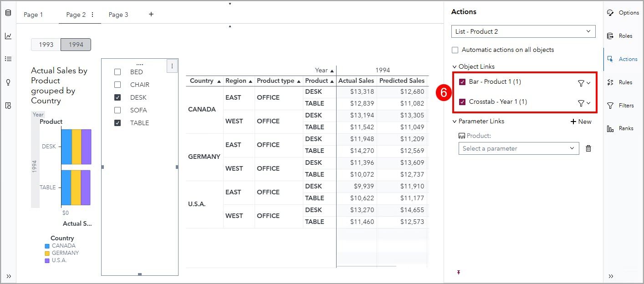Screen dimensions: 644x284
Task: Open the Options pane
Action: click(623, 13)
